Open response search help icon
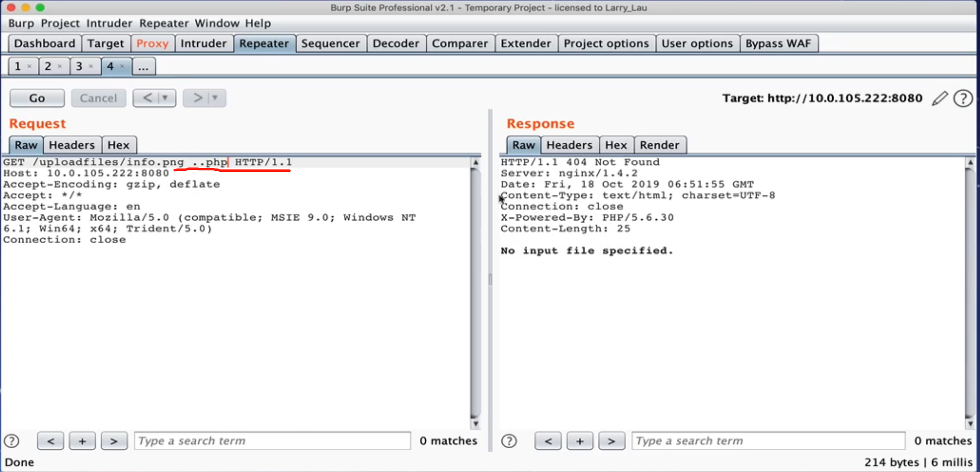980x472 pixels. [509, 441]
